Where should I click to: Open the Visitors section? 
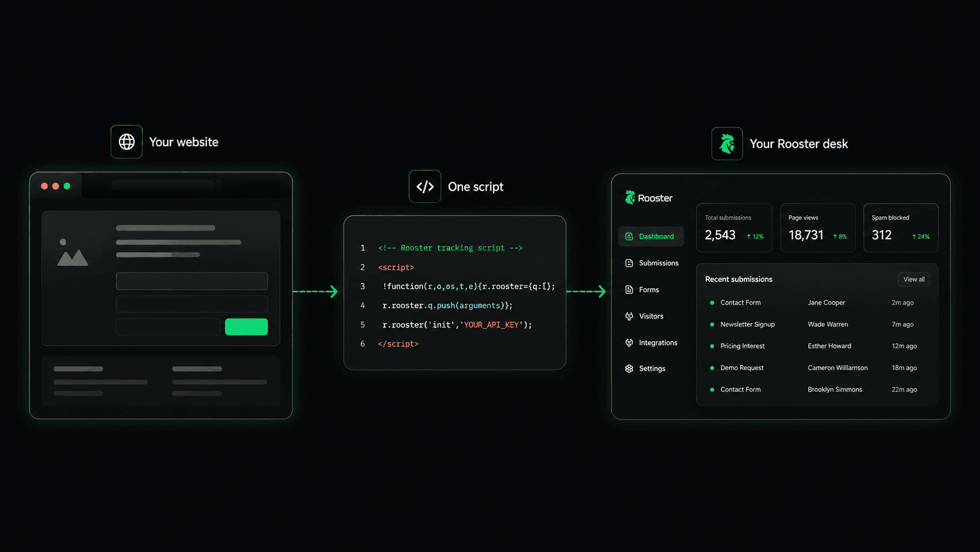645,316
